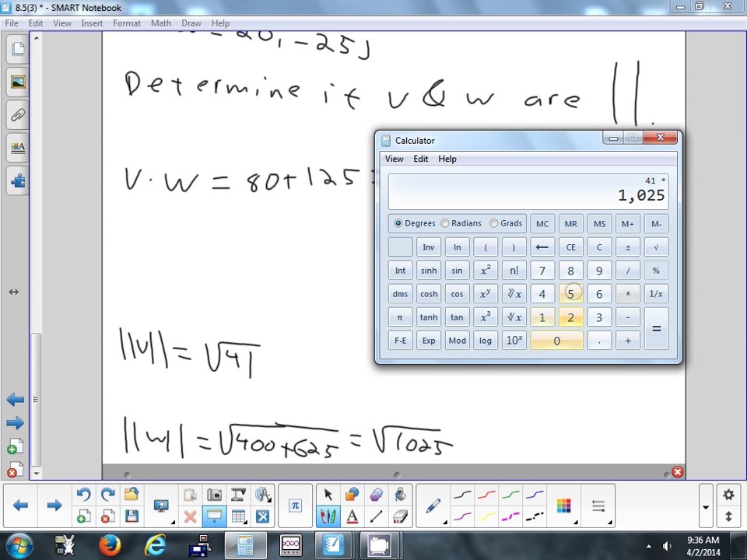Select the Pens tool
This screenshot has height=560, width=747.
click(x=328, y=516)
